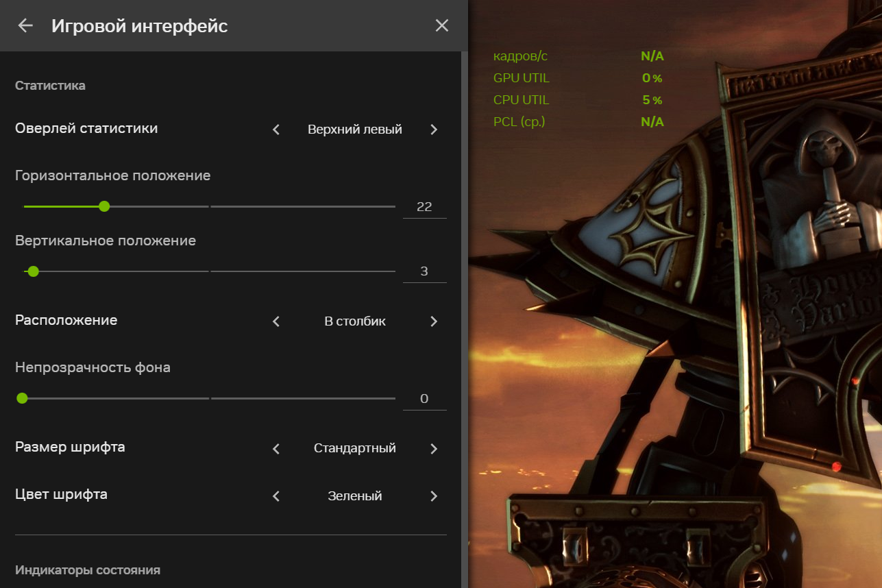Choose next Размер шрифта option
Viewport: 882px width, 588px height.
point(434,449)
